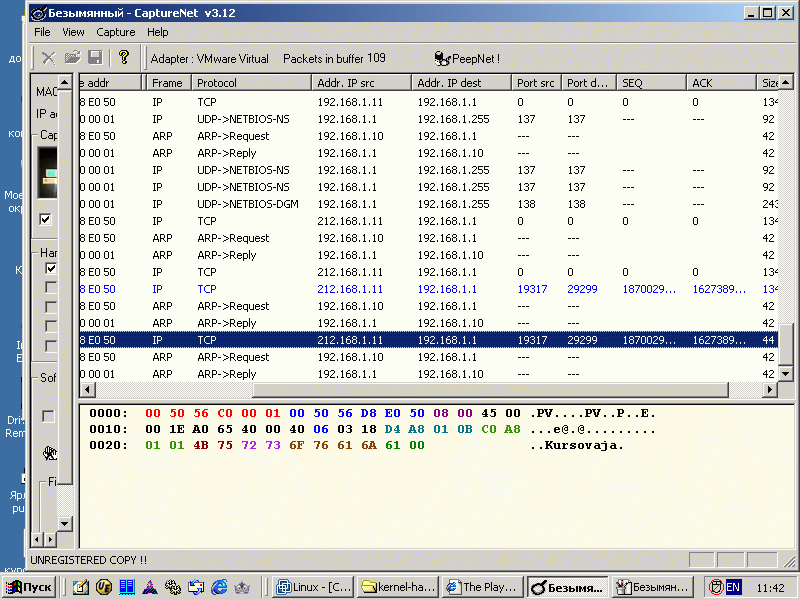The height and width of the screenshot is (600, 800).
Task: Toggle the checkbox in the Cap group
Action: (46, 219)
